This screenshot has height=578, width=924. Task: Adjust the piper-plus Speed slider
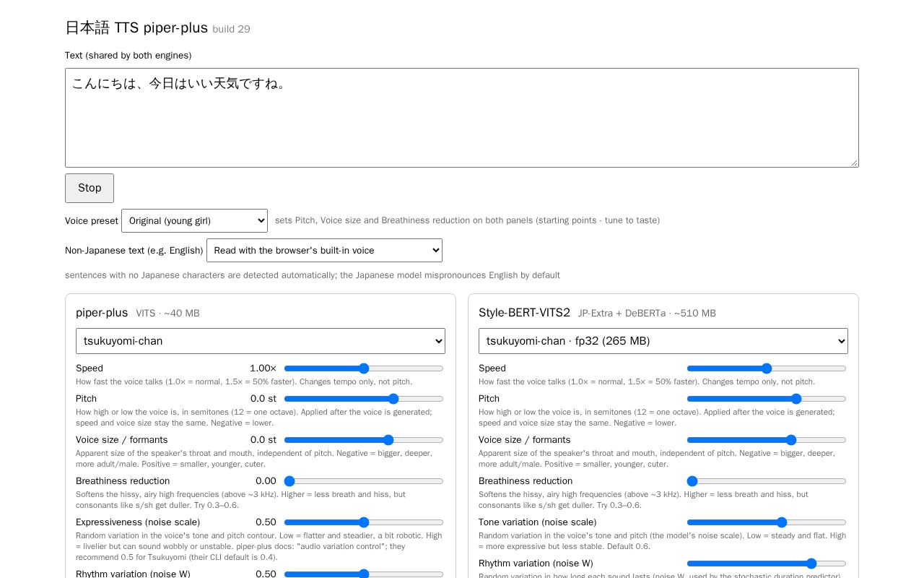click(364, 368)
